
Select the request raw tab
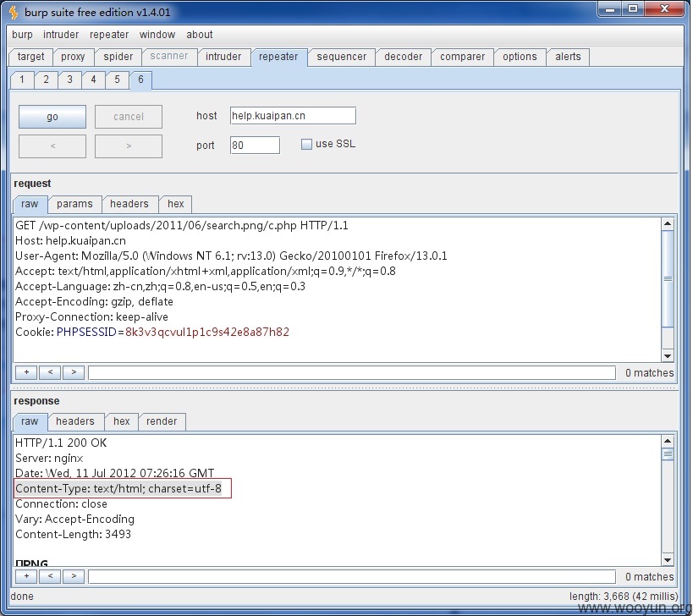(30, 204)
